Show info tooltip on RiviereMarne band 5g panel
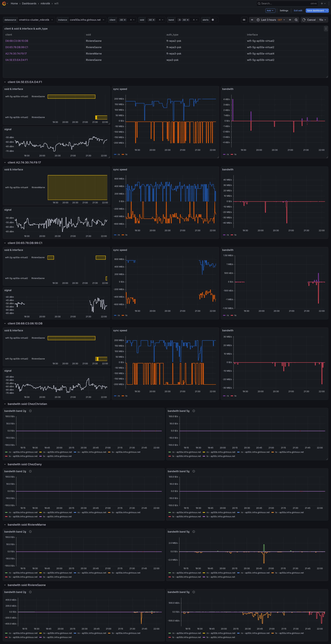 click(x=194, y=532)
